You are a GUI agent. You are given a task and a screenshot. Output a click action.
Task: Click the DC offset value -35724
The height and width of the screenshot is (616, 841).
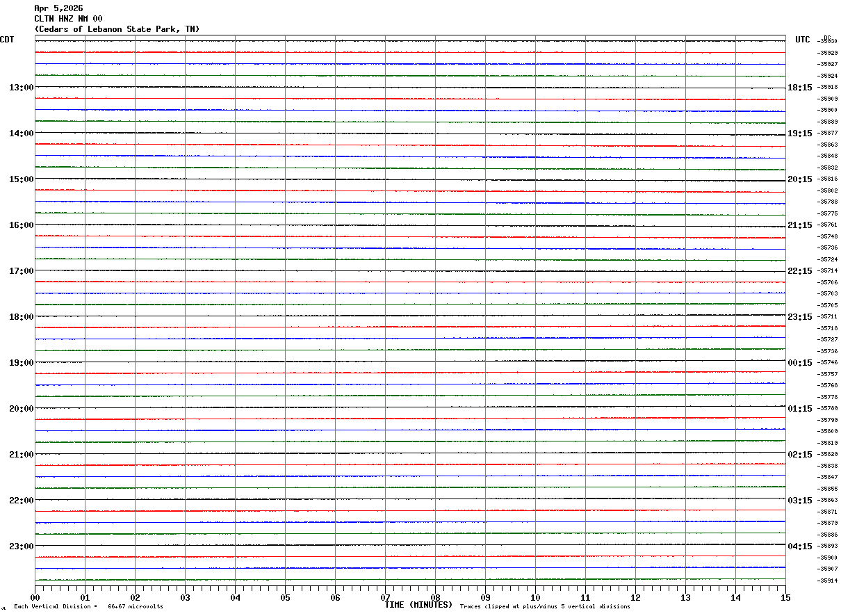pos(828,259)
